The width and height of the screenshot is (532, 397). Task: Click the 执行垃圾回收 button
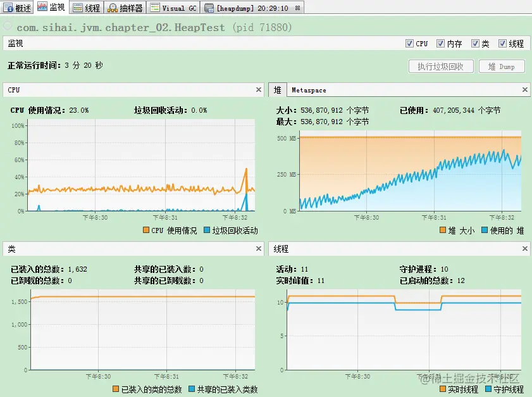(441, 66)
